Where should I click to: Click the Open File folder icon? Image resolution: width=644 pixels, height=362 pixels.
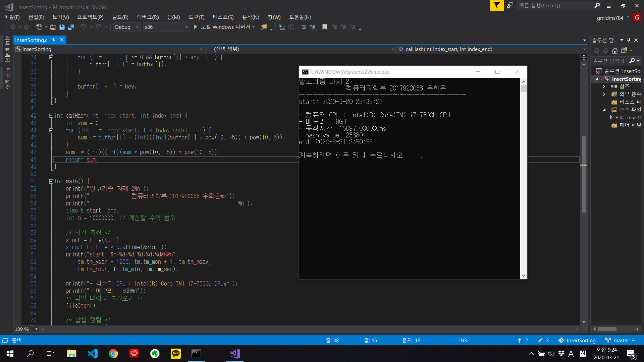pos(53,27)
